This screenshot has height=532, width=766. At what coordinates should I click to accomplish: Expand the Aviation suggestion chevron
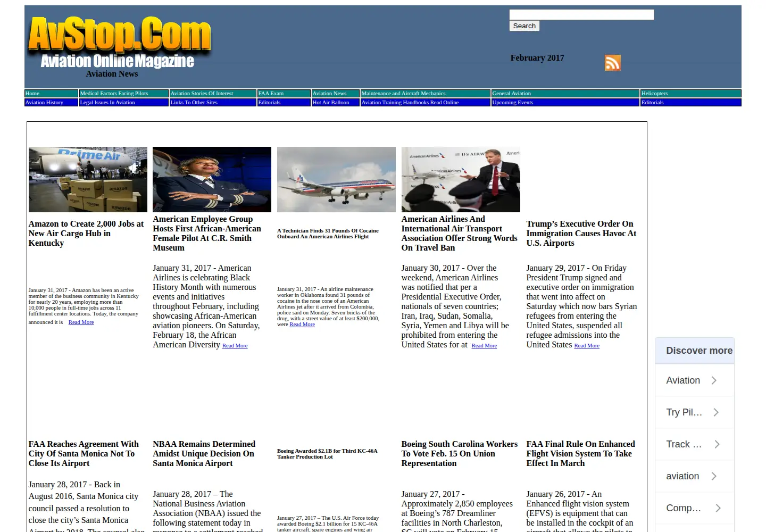pyautogui.click(x=714, y=380)
